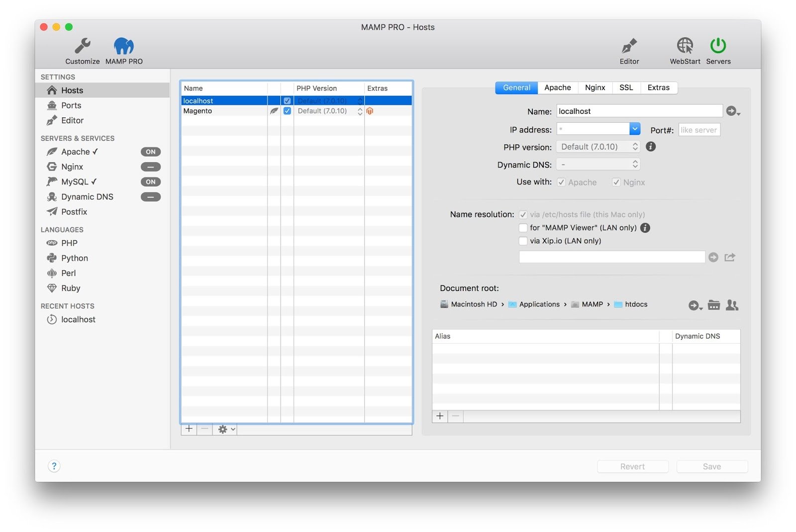Screen dimensions: 796x532
Task: Open the help question mark button
Action: tap(54, 466)
